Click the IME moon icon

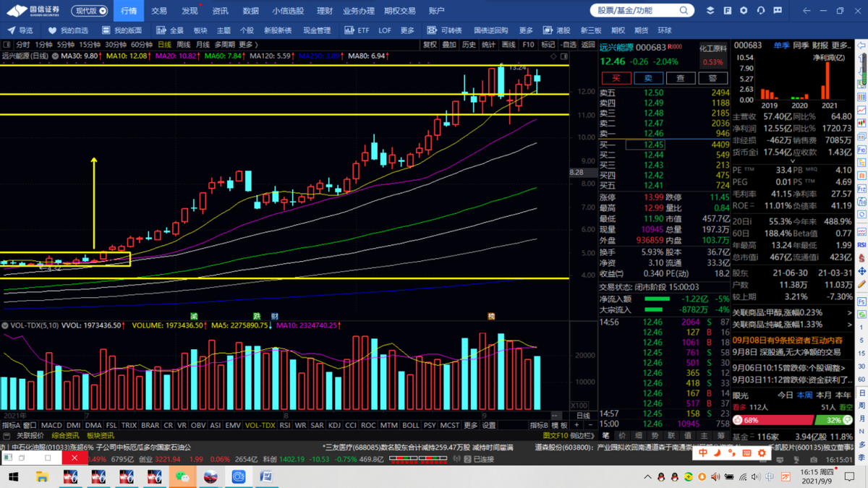pyautogui.click(x=718, y=453)
